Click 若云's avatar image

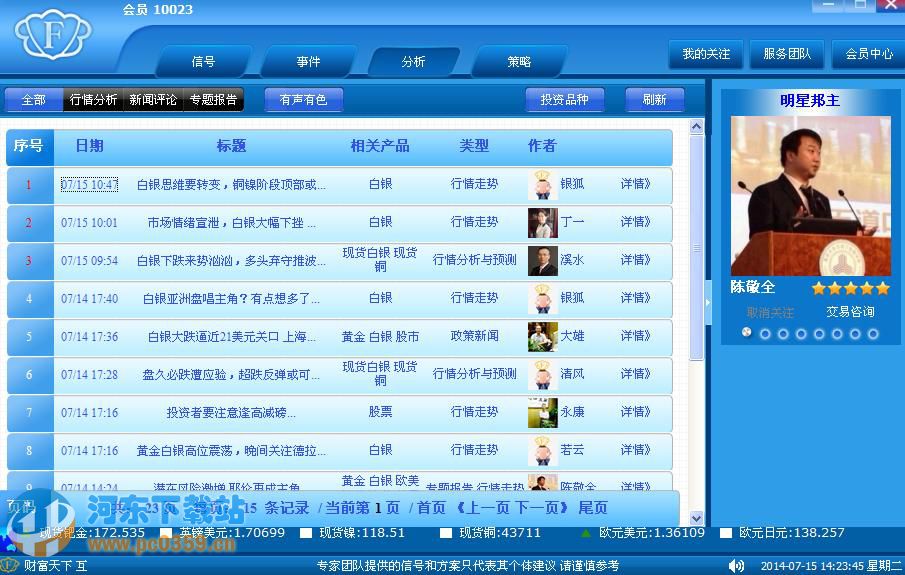pos(543,451)
